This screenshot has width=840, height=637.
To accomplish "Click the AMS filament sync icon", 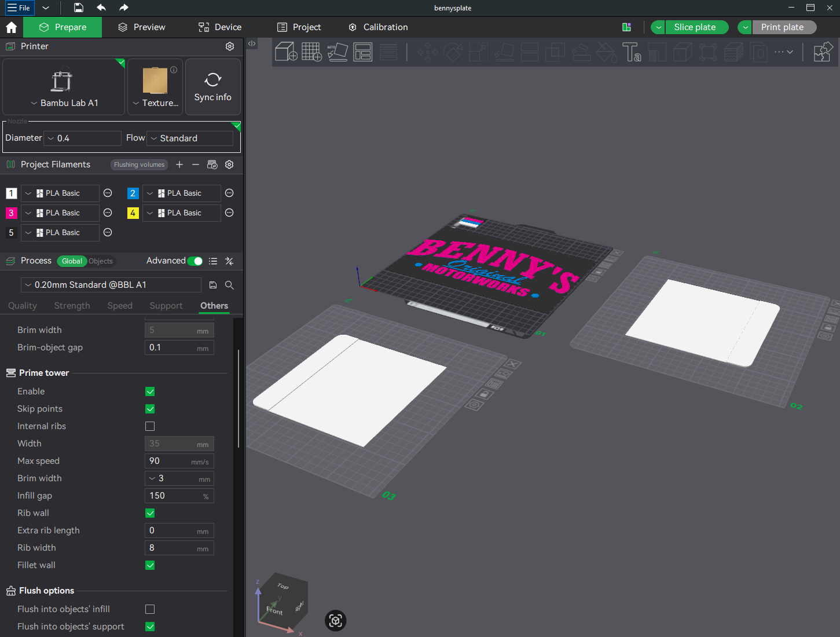I will pos(212,164).
